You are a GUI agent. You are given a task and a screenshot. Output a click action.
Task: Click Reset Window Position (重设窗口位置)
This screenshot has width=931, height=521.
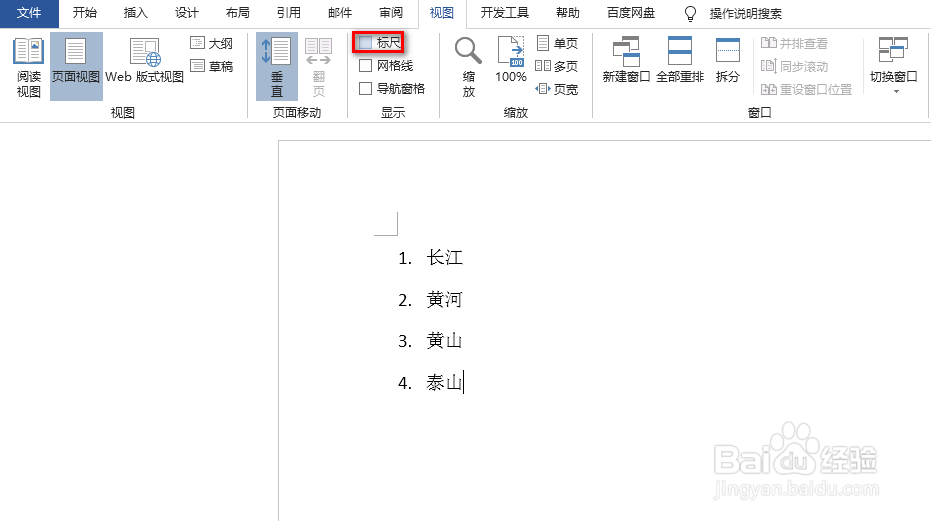click(806, 89)
